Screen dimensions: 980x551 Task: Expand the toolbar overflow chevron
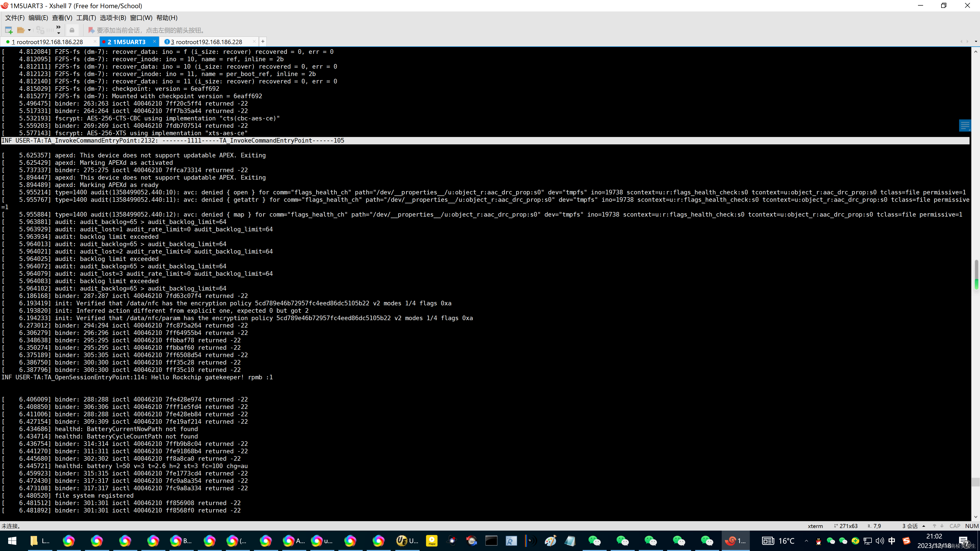(x=58, y=27)
